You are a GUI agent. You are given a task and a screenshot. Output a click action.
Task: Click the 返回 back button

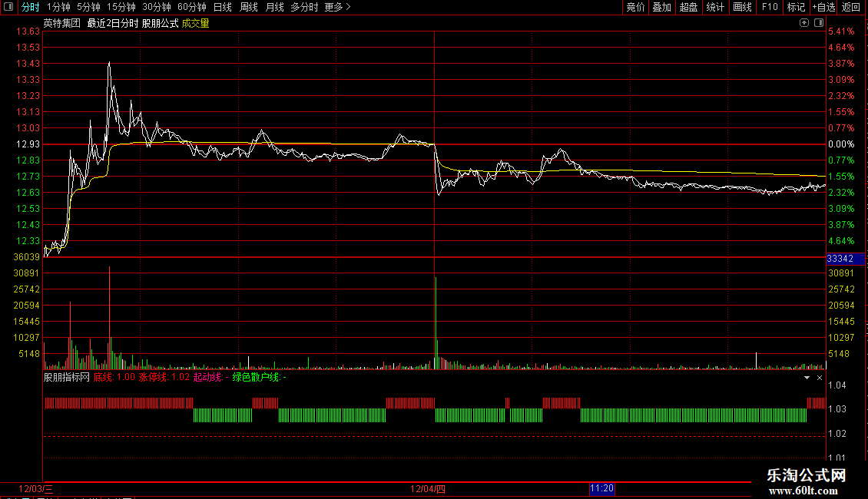coord(851,7)
